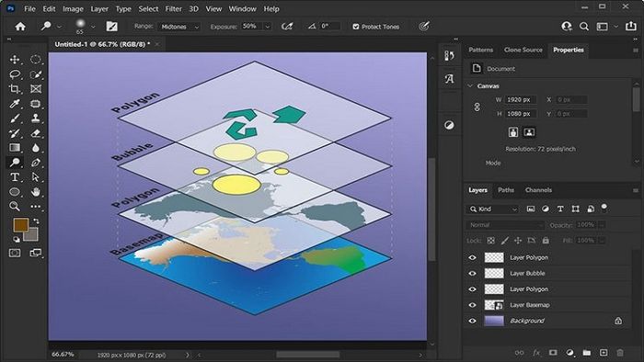Open the tool preset picker arrow
Image resolution: width=644 pixels, height=362 pixels.
pos(60,27)
